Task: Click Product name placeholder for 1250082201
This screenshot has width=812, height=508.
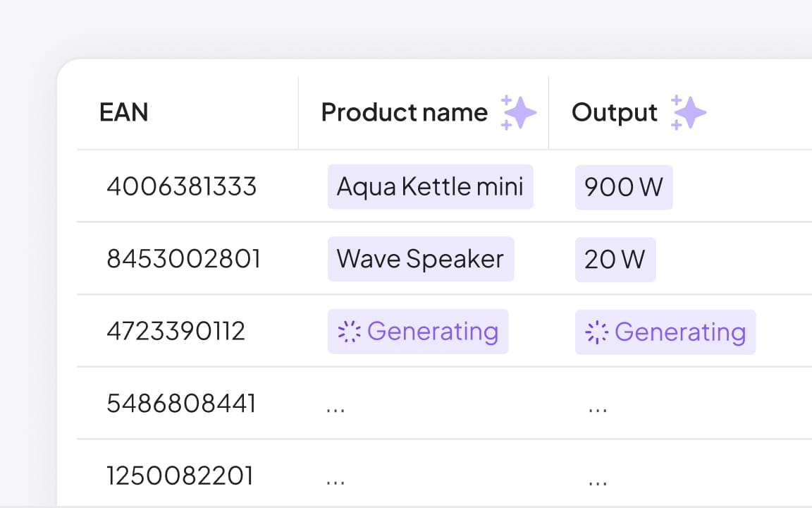Action: 336,482
